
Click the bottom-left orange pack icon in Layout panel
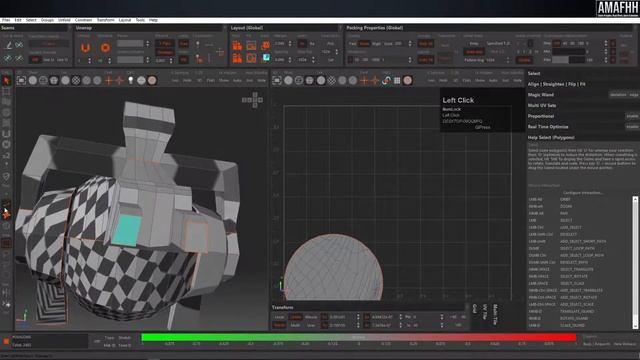pyautogui.click(x=237, y=58)
